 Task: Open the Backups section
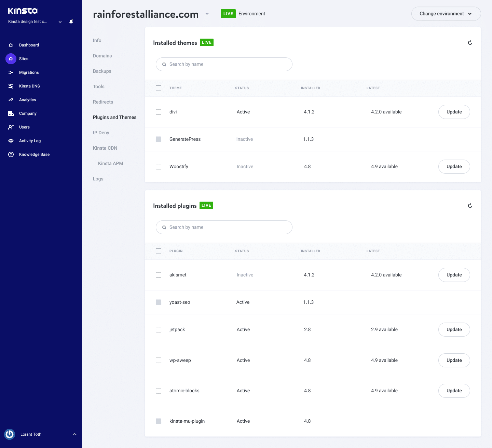point(102,71)
